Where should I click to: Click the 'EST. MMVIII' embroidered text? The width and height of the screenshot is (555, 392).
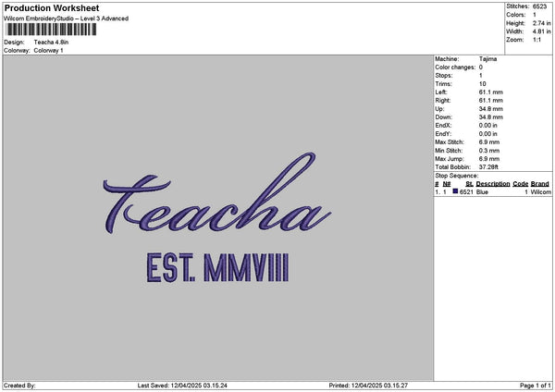coord(217,268)
